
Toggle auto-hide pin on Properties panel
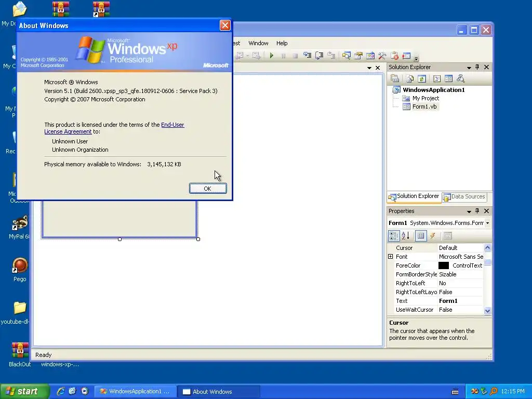point(477,211)
